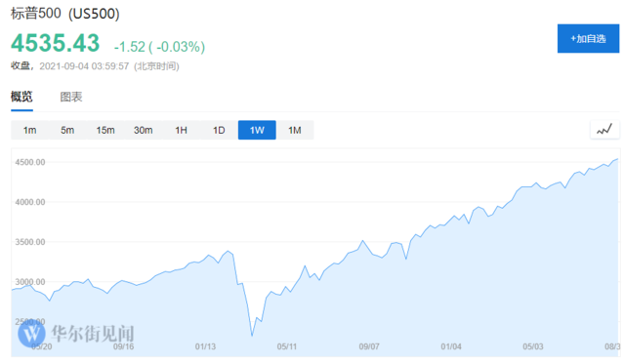The image size is (625, 364).
Task: Click the chart's March 2020 low point
Action: [252, 336]
